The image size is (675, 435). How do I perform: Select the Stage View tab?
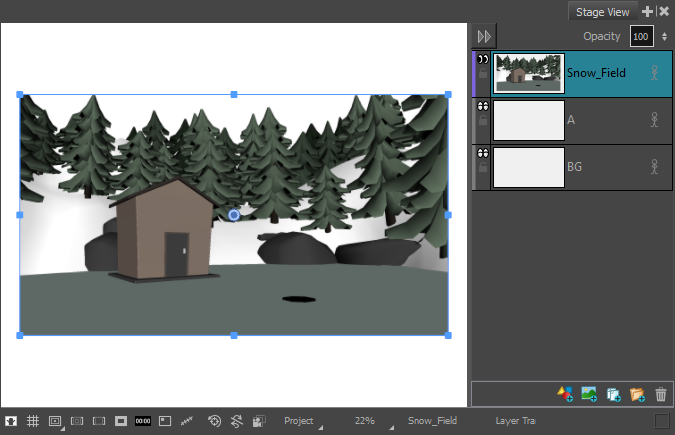point(603,12)
